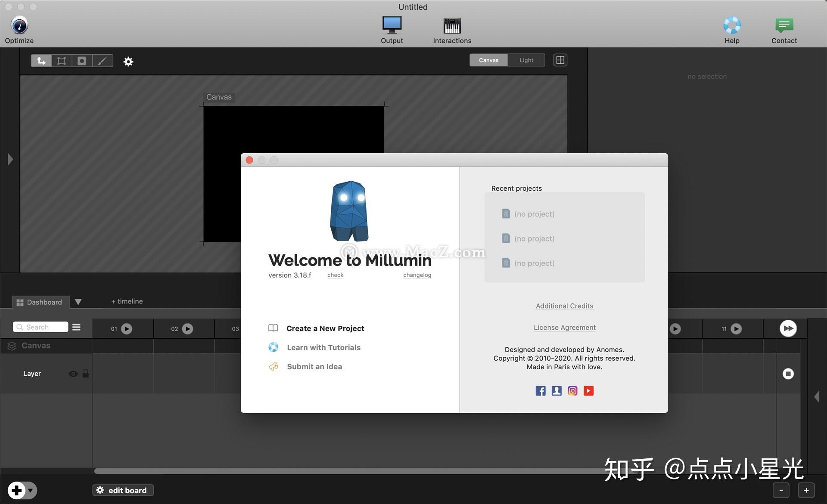Click the open book icon
Viewport: 827px width, 504px height.
point(273,328)
